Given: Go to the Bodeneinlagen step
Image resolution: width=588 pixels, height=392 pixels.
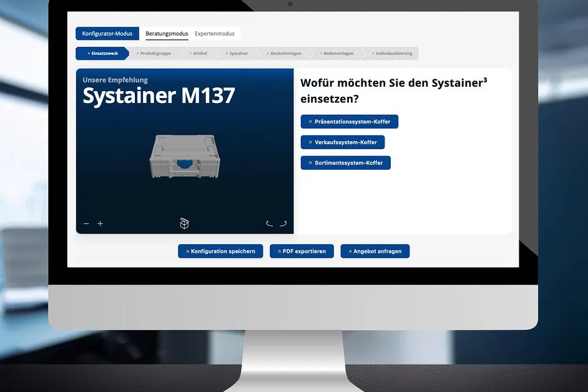Looking at the screenshot, I should (336, 53).
